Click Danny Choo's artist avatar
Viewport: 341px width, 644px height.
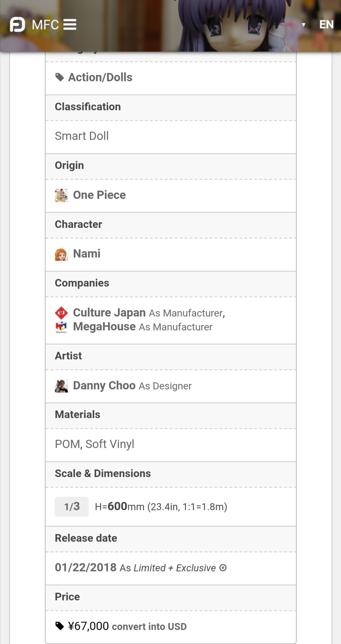point(61,386)
